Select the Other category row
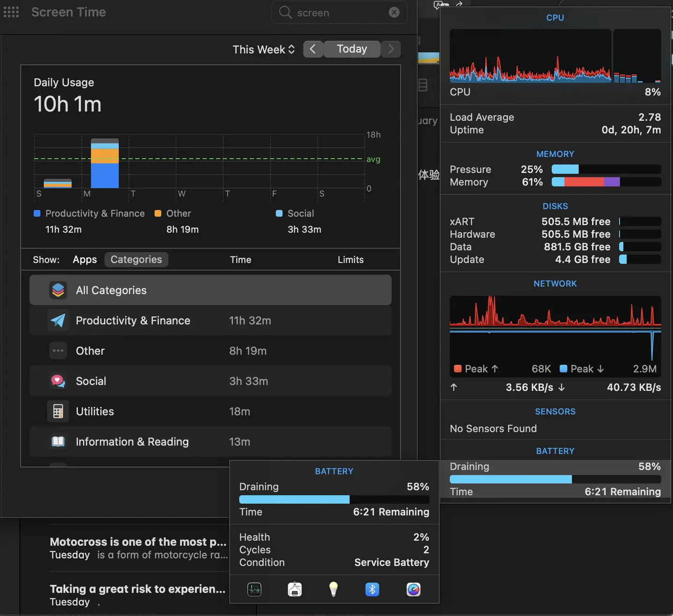The image size is (673, 616). point(210,351)
